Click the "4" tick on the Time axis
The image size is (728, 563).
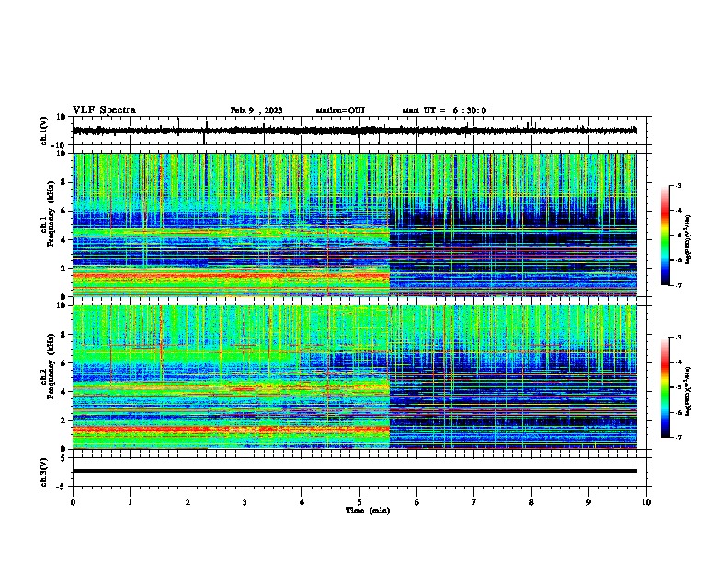tap(301, 502)
